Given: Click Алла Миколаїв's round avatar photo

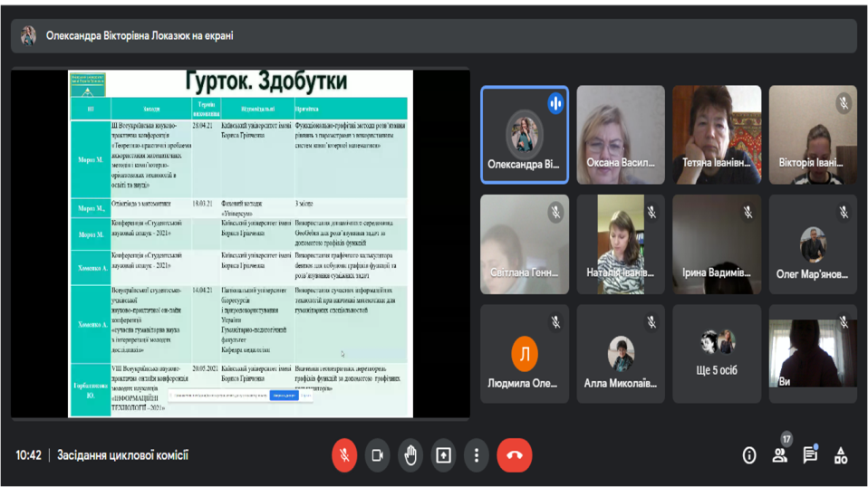Looking at the screenshot, I should pyautogui.click(x=621, y=353).
